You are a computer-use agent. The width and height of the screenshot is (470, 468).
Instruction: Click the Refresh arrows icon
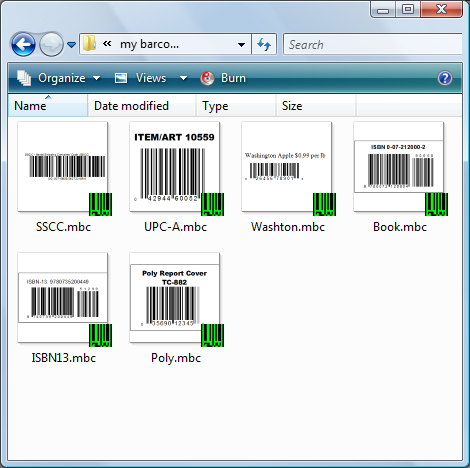[264, 44]
